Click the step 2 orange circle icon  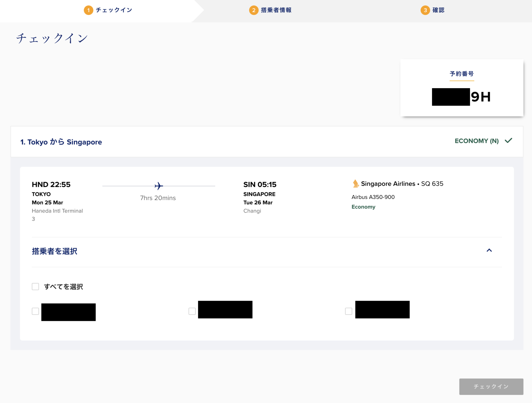coord(254,10)
